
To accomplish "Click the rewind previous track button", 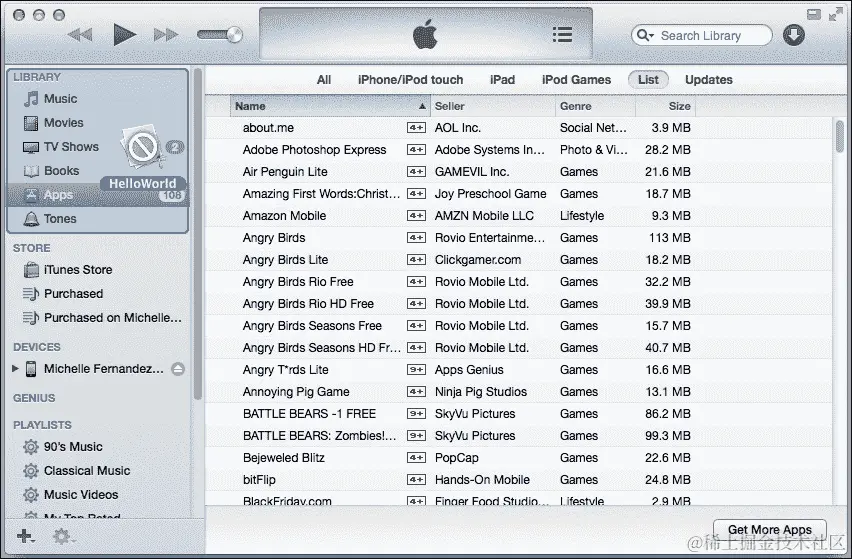I will (80, 35).
